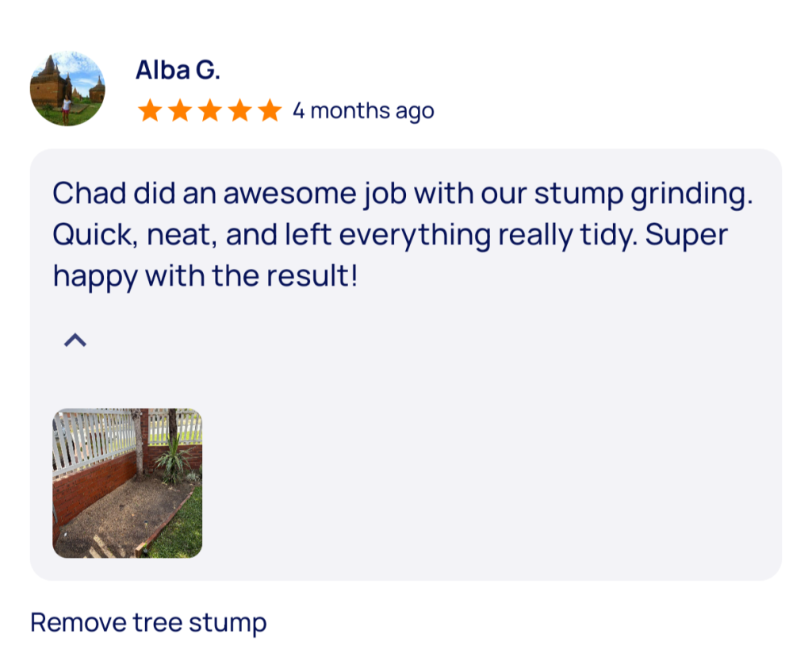Select the second rating star
Image resolution: width=812 pixels, height=661 pixels.
tap(180, 110)
